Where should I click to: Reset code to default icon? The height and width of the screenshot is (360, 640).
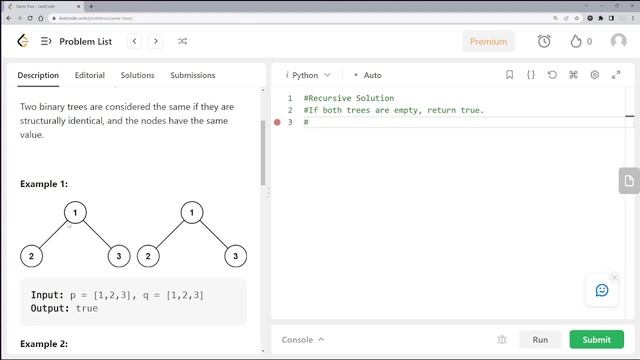[x=552, y=75]
